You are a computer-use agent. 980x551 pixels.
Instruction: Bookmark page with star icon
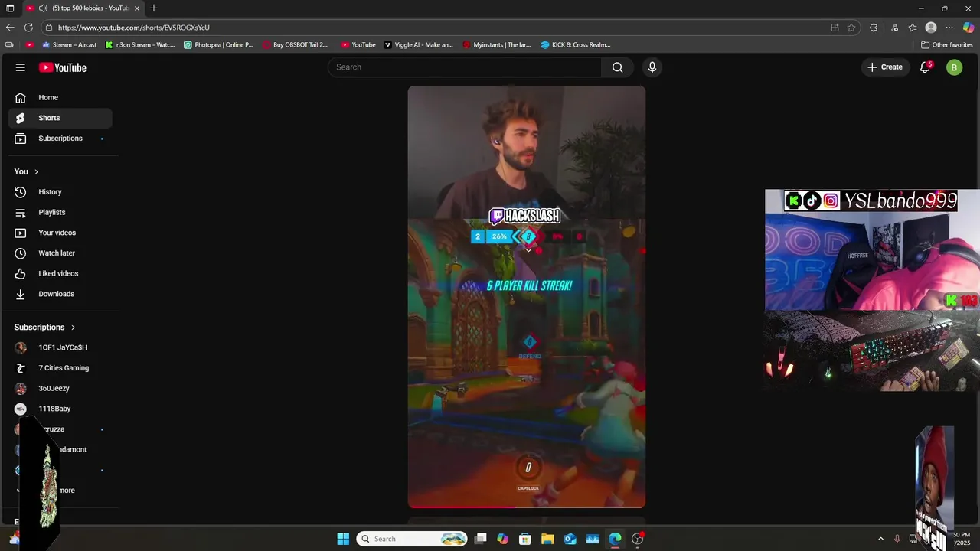click(851, 28)
